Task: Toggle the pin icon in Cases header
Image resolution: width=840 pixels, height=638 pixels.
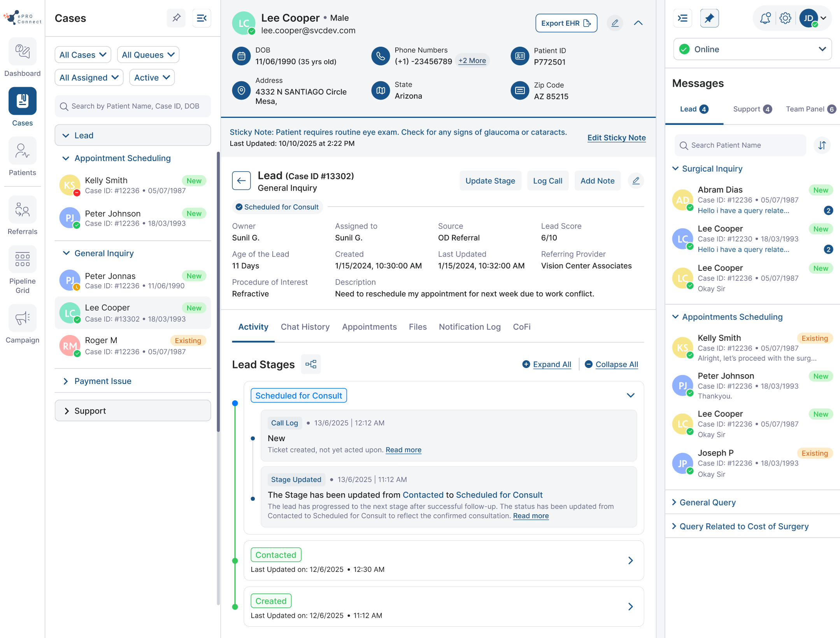Action: pos(176,18)
